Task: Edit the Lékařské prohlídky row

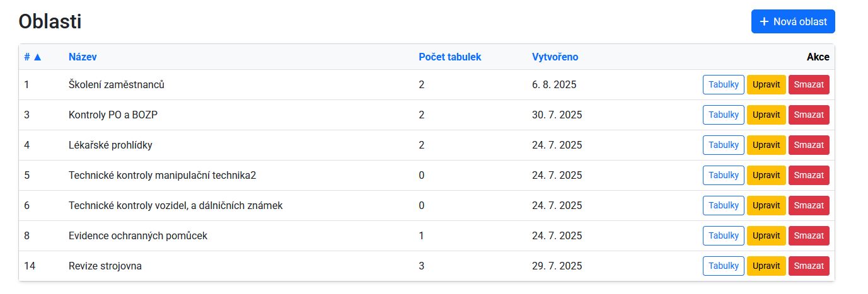Action: point(766,145)
